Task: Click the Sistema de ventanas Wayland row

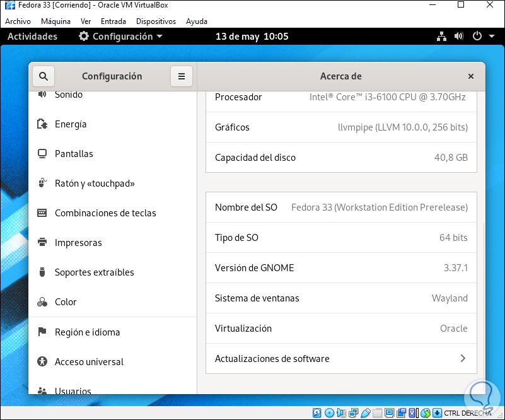Action: pos(341,298)
